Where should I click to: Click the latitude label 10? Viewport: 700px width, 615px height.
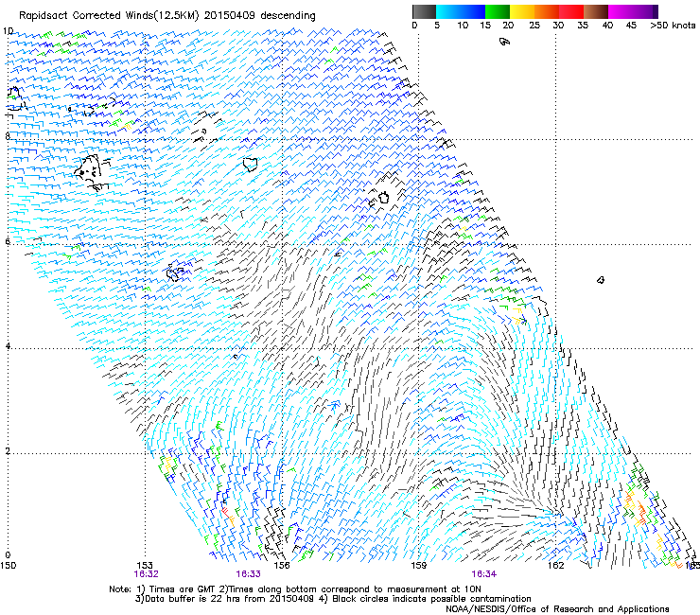tap(8, 31)
